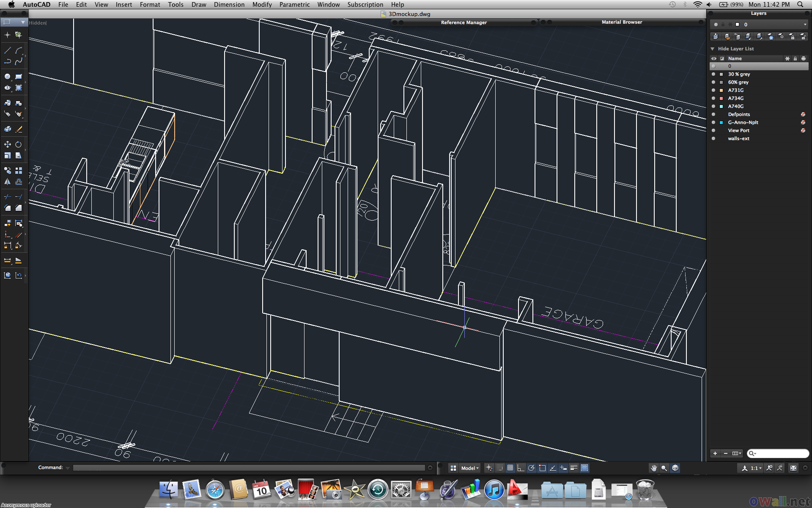The height and width of the screenshot is (508, 812).
Task: Toggle grid display in status bar
Action: pos(510,468)
